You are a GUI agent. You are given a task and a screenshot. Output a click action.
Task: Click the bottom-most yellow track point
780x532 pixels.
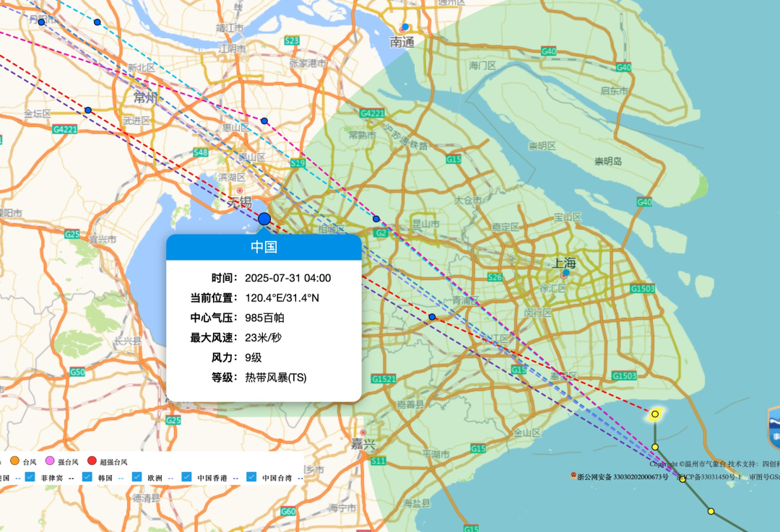coord(711,511)
